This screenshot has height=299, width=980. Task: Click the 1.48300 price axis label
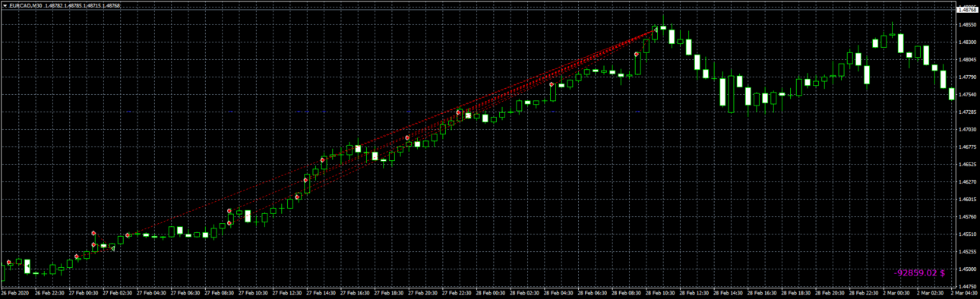pyautogui.click(x=968, y=42)
